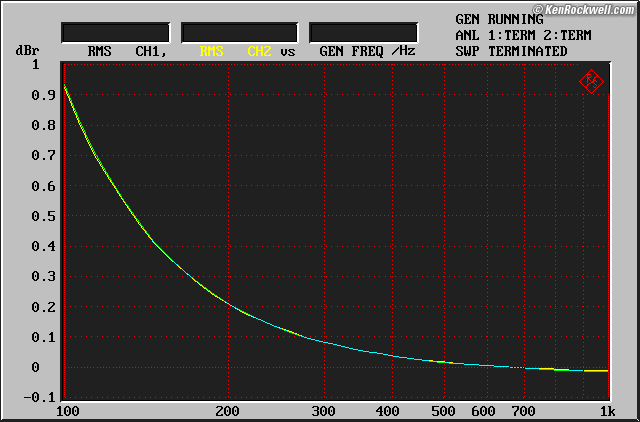Click the y-axis value '0.2'
This screenshot has width=640, height=422.
pyautogui.click(x=43, y=307)
